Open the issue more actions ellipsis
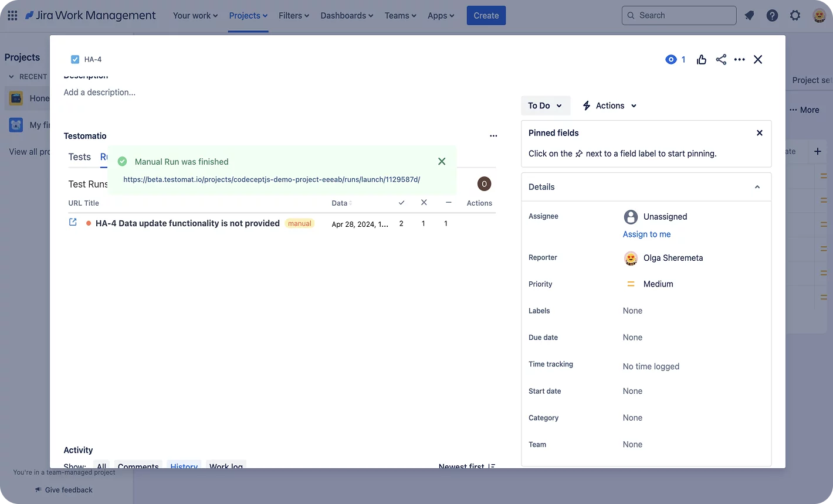The width and height of the screenshot is (833, 504). (x=739, y=59)
